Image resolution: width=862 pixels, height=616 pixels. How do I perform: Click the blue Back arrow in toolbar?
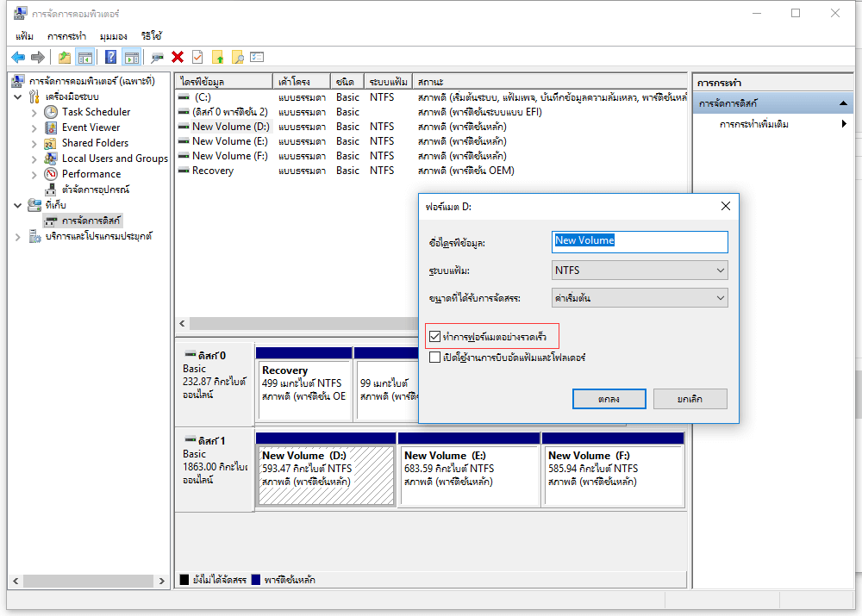coord(17,57)
